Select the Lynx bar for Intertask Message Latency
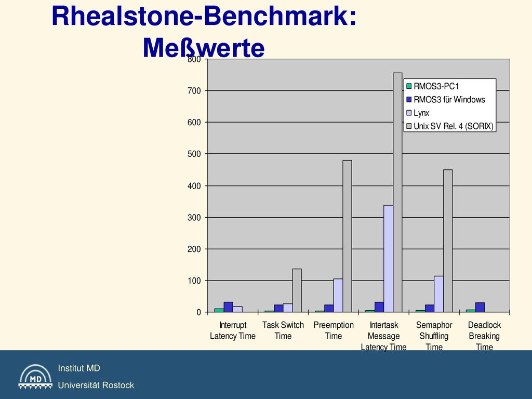The width and height of the screenshot is (532, 399). tap(389, 259)
